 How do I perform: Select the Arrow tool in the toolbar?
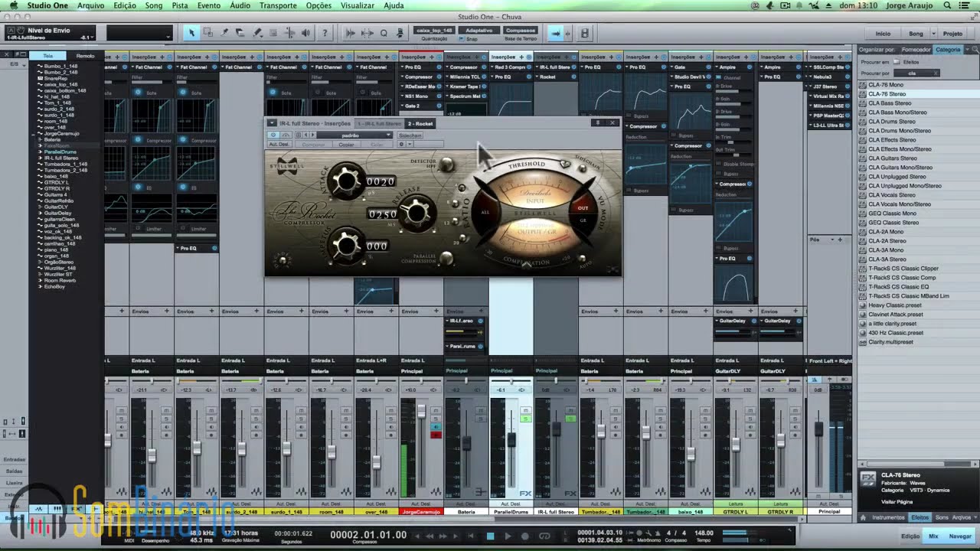(191, 33)
